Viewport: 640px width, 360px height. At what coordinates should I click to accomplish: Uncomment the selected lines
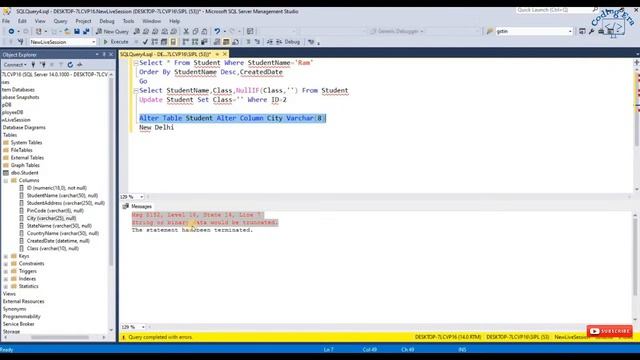click(x=257, y=42)
